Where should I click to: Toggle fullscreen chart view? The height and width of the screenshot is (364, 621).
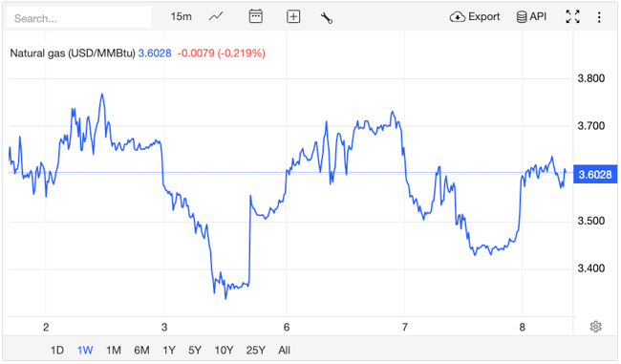572,16
